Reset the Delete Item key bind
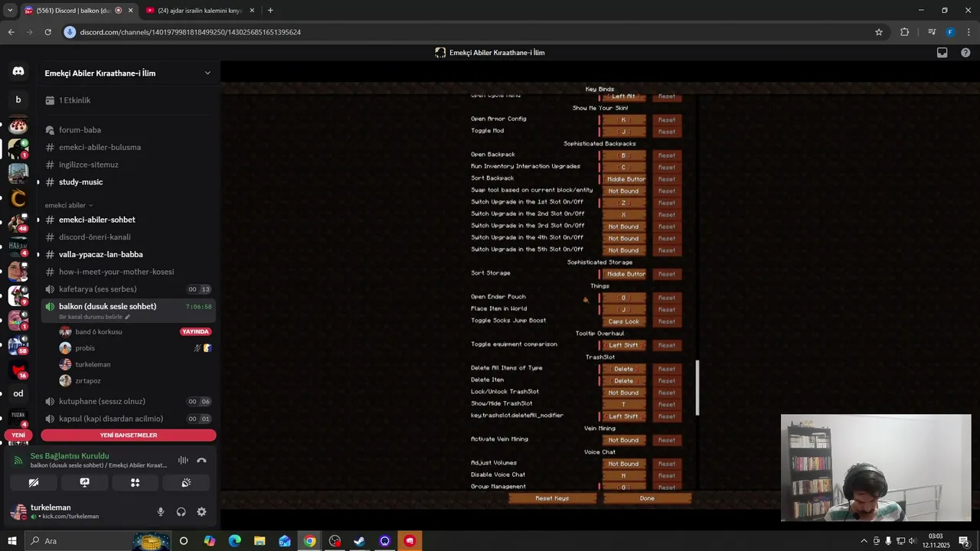This screenshot has height=551, width=980. 667,380
